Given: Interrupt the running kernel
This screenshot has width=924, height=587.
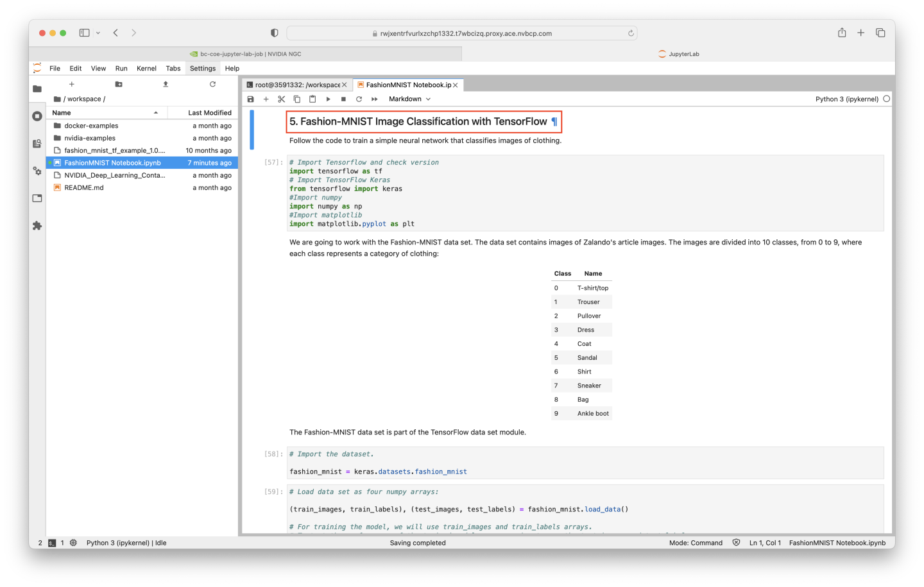Looking at the screenshot, I should 343,99.
